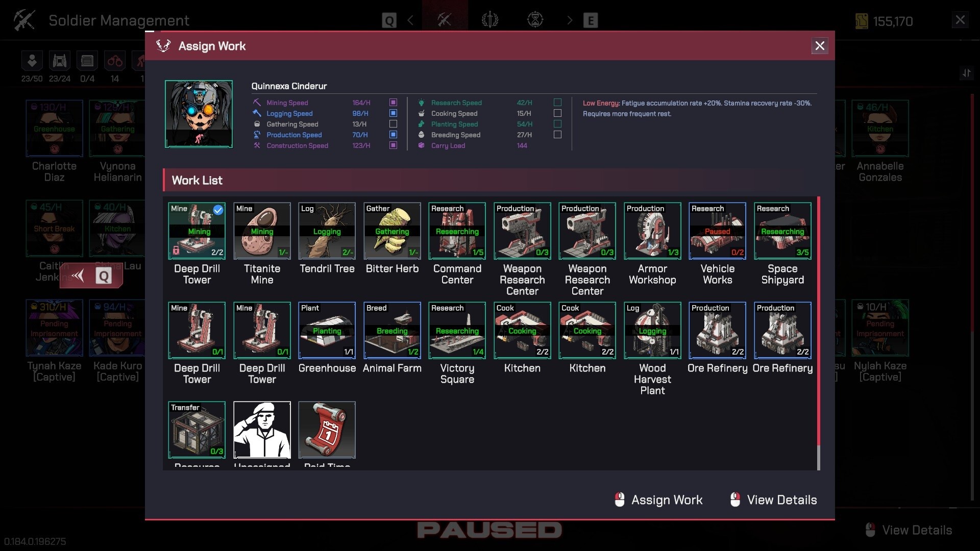This screenshot has height=551, width=980.
Task: Click the gold currency 155,170 icon
Action: click(862, 21)
